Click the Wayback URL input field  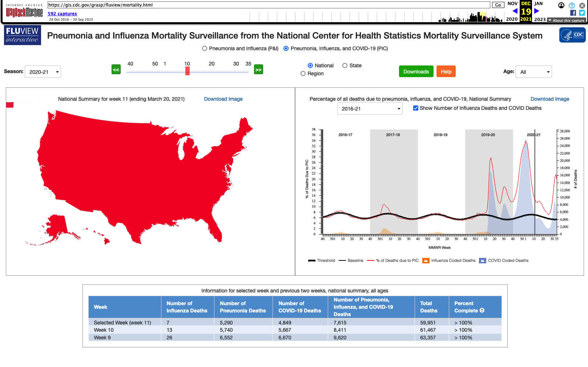(x=269, y=5)
